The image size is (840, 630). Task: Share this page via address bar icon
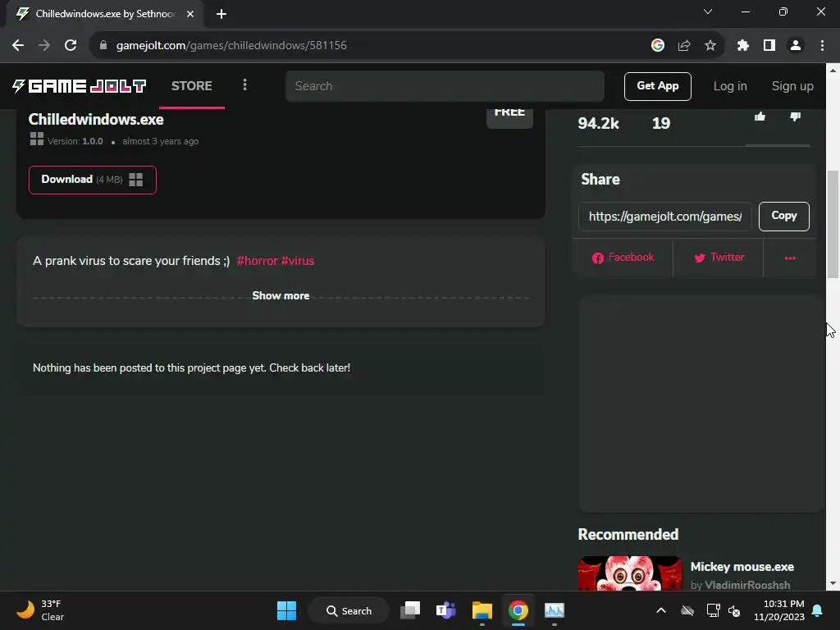click(x=683, y=46)
